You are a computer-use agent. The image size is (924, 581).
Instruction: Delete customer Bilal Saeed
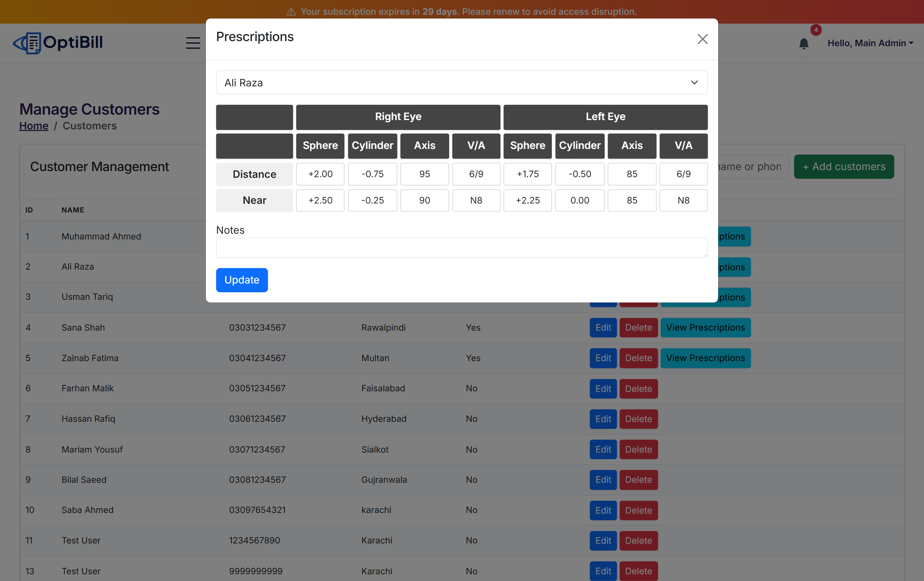coord(638,480)
